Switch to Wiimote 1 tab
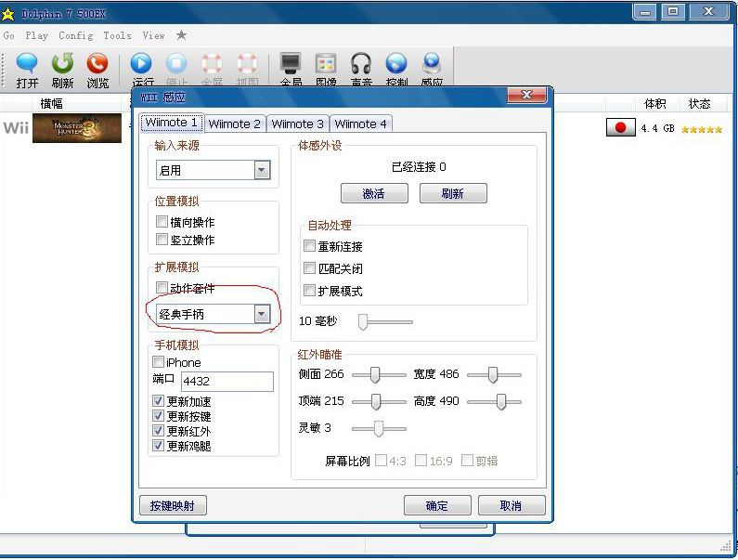This screenshot has width=738, height=560. tap(172, 123)
